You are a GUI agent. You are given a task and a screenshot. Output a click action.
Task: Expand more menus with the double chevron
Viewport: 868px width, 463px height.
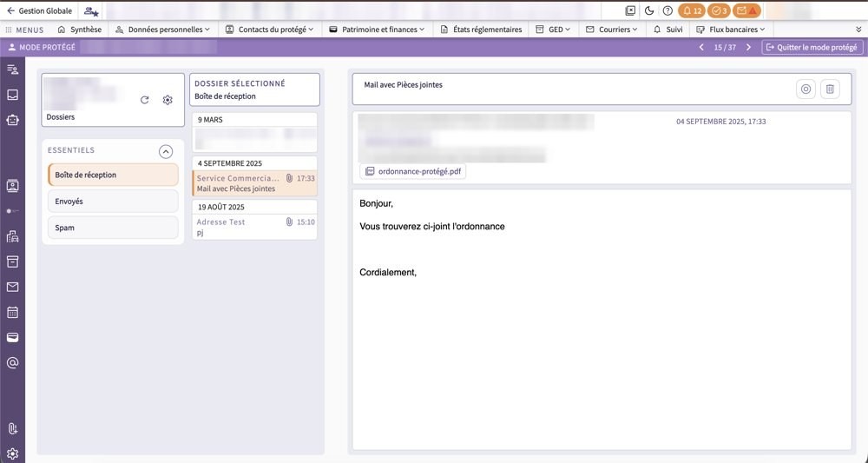(858, 30)
